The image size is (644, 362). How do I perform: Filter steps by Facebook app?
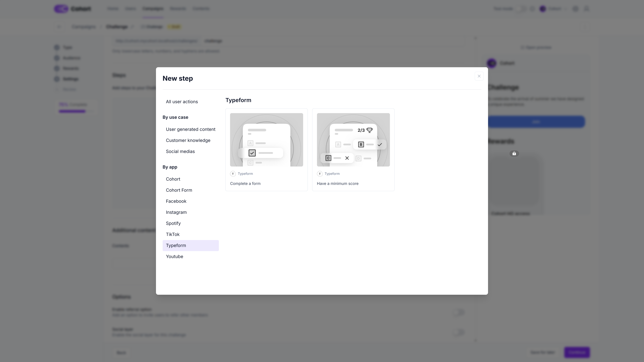[176, 201]
